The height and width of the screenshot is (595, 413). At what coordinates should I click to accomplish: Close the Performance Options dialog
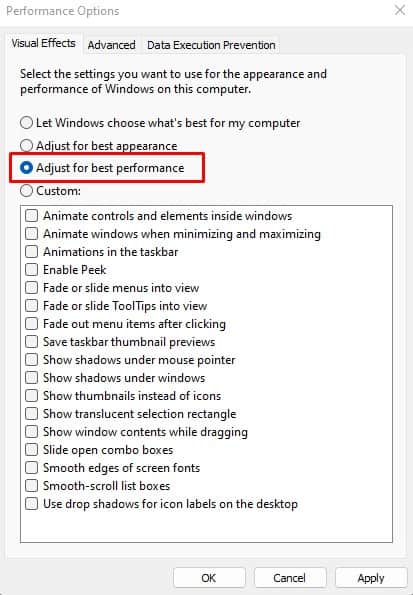click(x=400, y=10)
